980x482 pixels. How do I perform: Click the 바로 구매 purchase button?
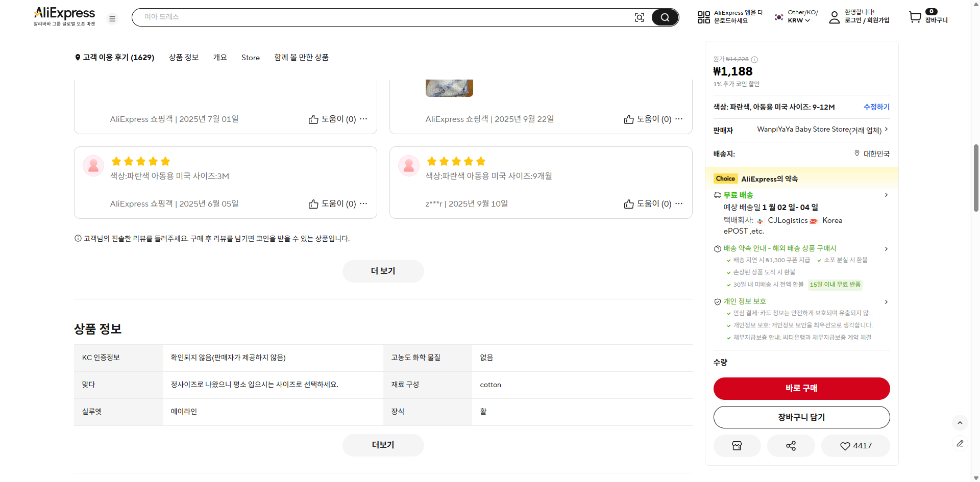tap(801, 388)
